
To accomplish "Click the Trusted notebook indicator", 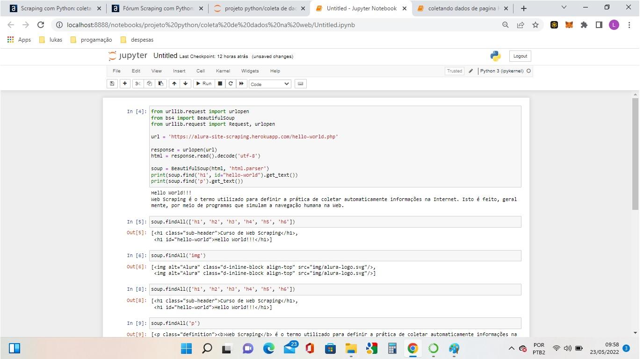I will pyautogui.click(x=454, y=71).
